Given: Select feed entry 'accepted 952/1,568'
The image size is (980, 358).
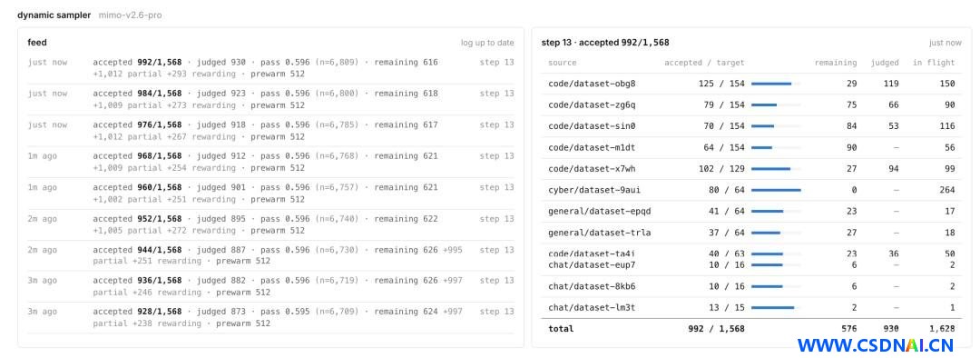Looking at the screenshot, I should (270, 224).
